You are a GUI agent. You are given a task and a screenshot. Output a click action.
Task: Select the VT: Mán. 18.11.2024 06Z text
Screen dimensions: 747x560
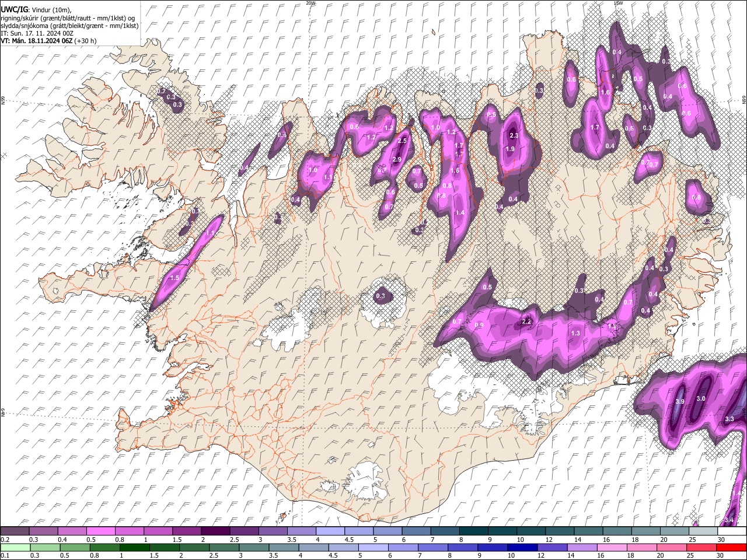pyautogui.click(x=36, y=41)
